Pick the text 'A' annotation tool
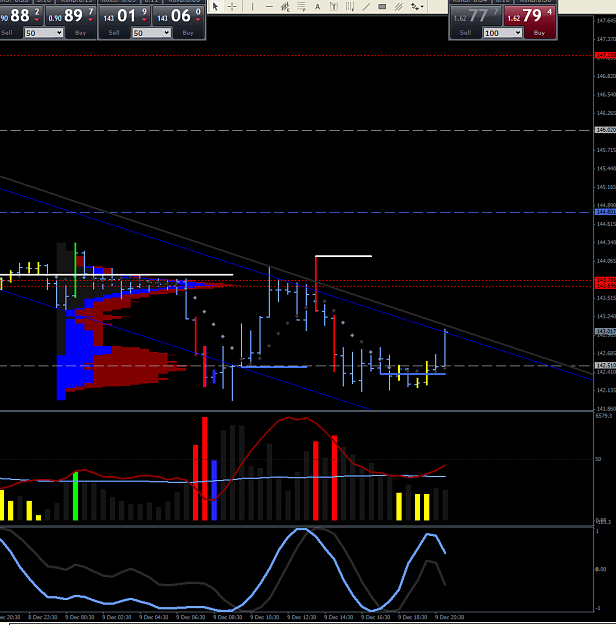The width and height of the screenshot is (616, 625). 317,6
